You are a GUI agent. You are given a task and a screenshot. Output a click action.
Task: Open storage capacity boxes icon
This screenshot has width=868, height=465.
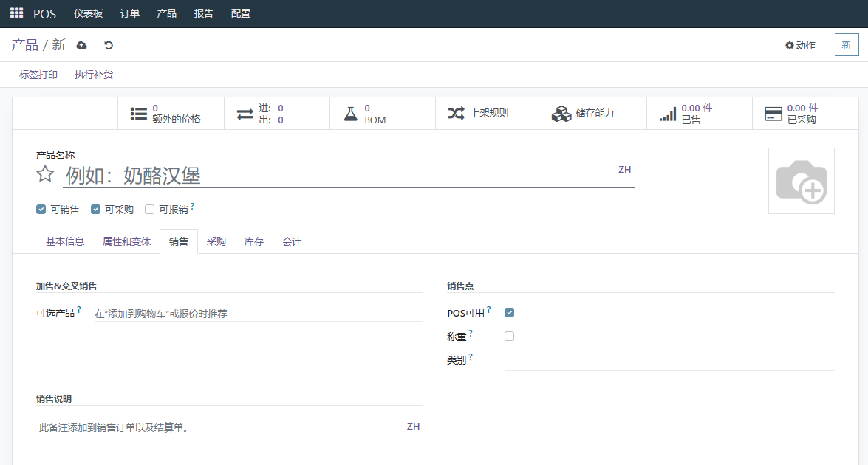(561, 114)
